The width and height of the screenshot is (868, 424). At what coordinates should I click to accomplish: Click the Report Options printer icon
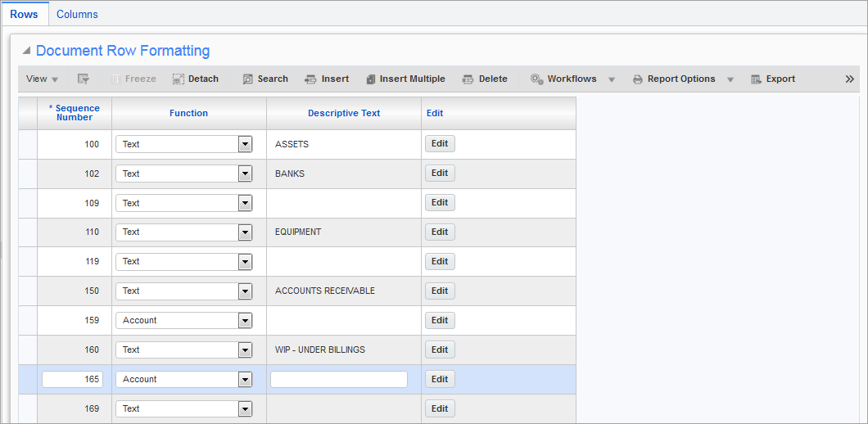(x=638, y=79)
